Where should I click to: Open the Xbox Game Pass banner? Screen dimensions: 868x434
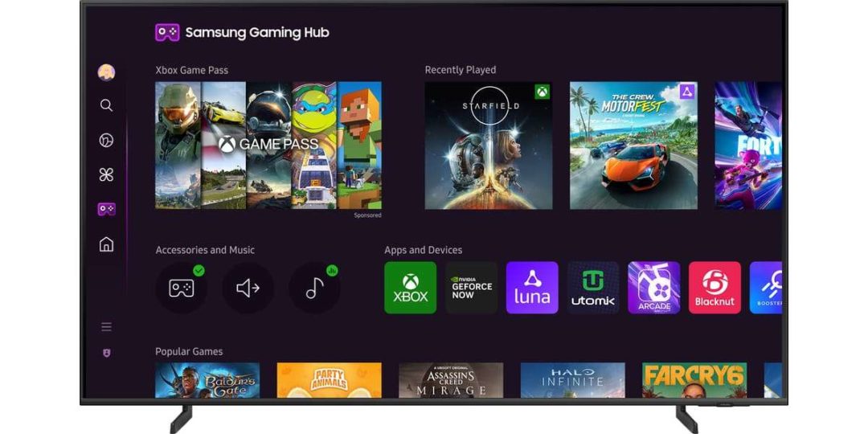[268, 145]
